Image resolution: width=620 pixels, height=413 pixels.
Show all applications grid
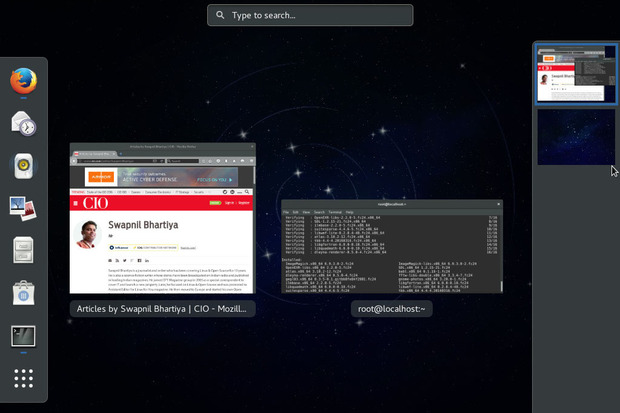coord(24,379)
